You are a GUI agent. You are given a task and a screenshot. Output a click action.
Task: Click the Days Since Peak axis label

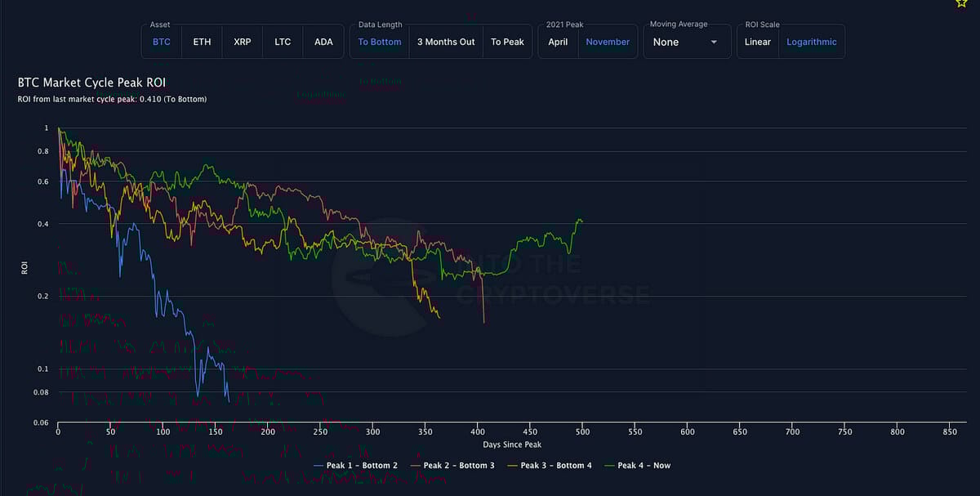[x=512, y=445]
